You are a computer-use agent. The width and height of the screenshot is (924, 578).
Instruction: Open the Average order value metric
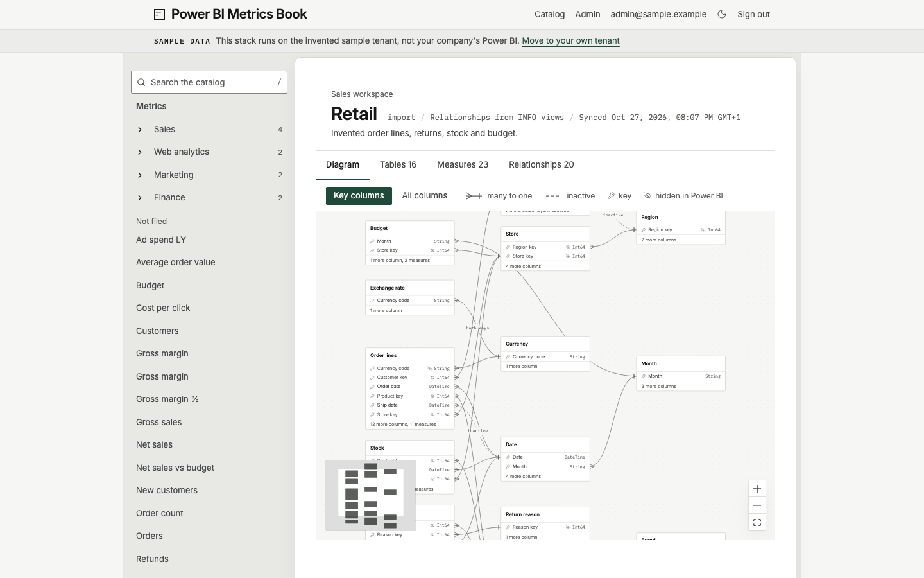coord(175,262)
